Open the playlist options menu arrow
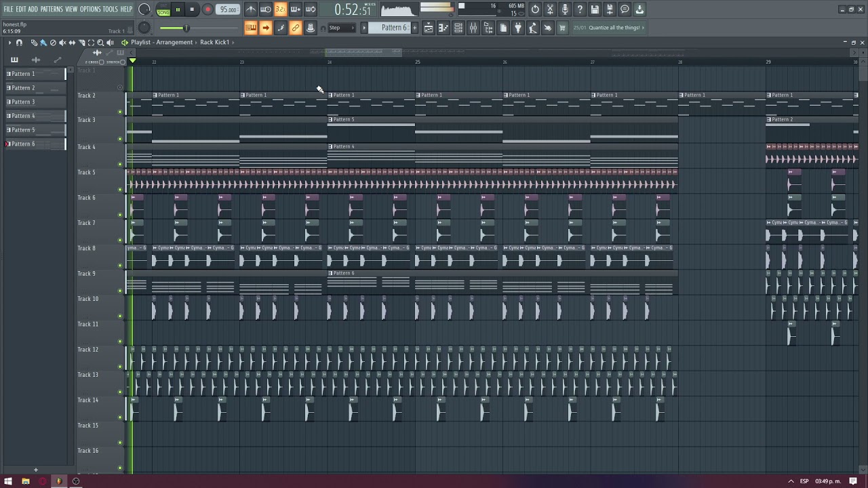The width and height of the screenshot is (868, 488). click(10, 43)
